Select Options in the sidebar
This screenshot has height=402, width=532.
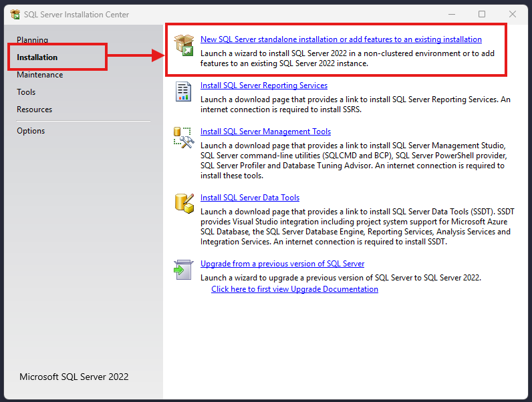[31, 131]
